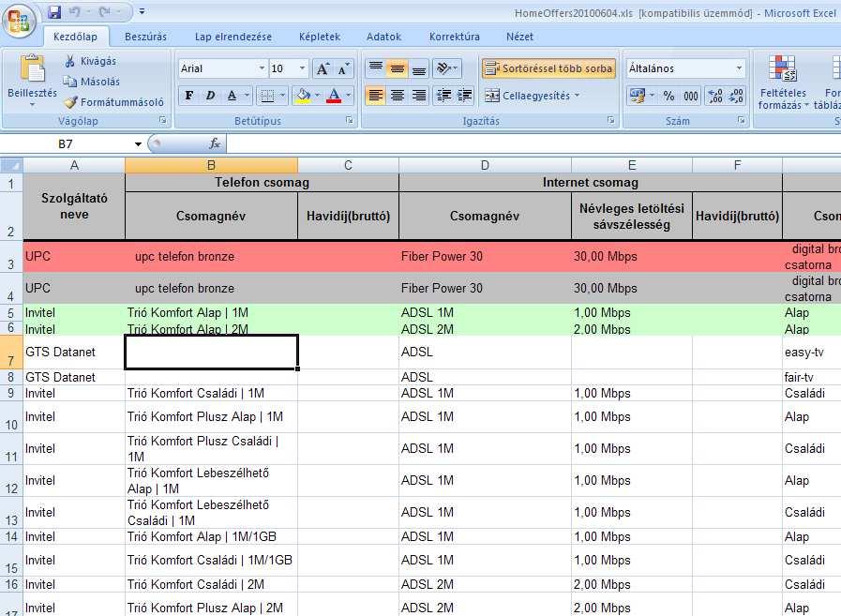Decrease font size with the small A icon

[344, 68]
